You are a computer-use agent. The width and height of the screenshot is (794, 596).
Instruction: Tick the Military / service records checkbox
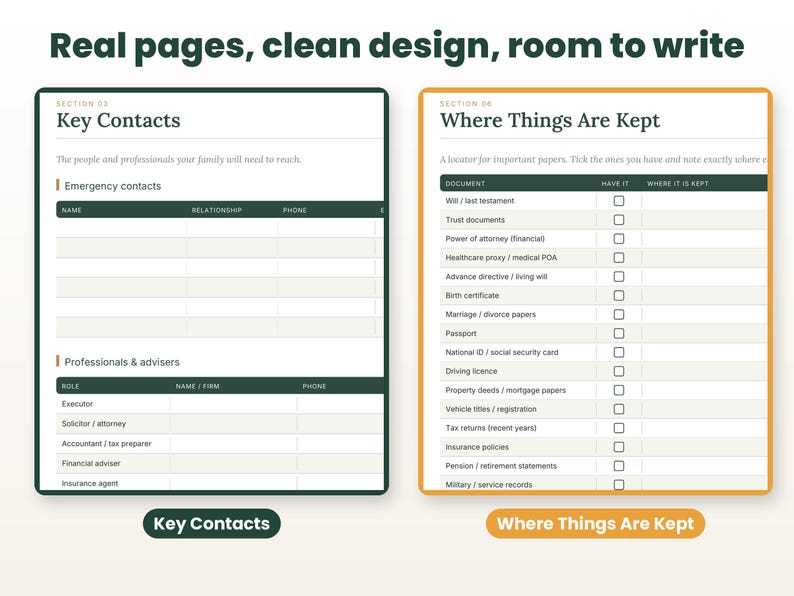(618, 485)
